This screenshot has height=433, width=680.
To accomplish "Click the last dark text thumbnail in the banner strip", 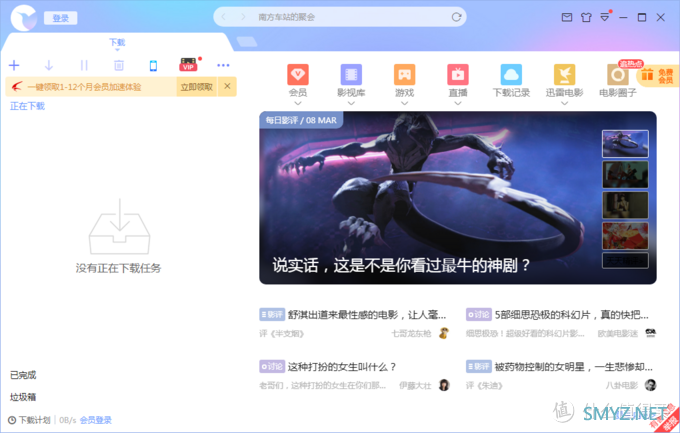I will pos(625,261).
